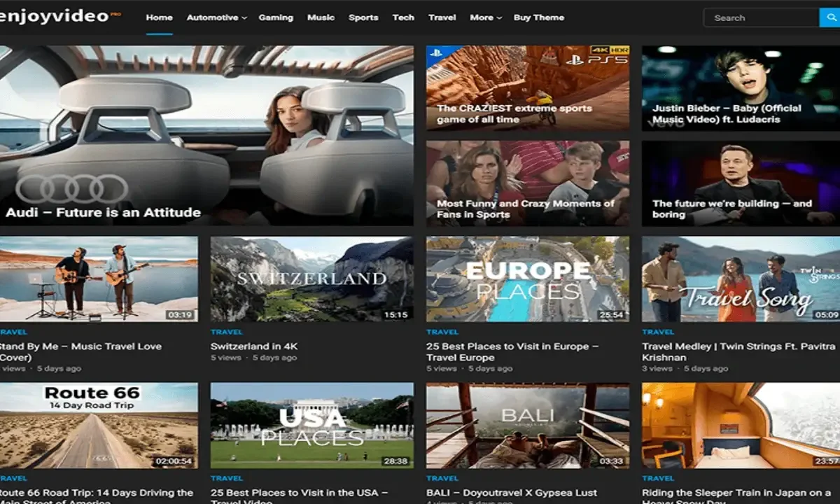Open the Stand By Me thumbnail
The width and height of the screenshot is (840, 504).
[99, 279]
